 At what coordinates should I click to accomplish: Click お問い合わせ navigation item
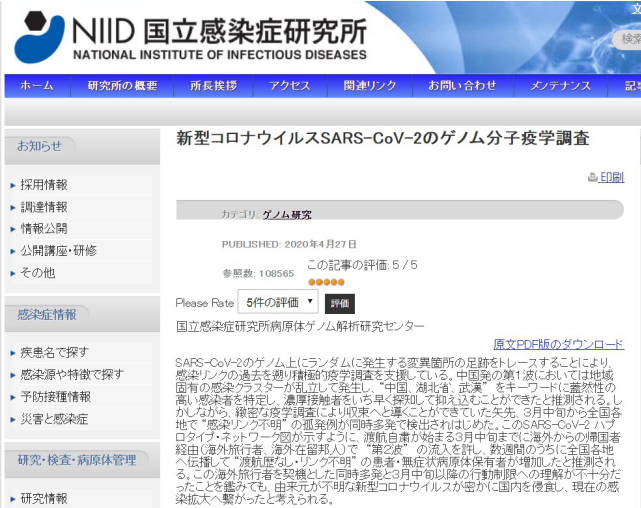[462, 86]
